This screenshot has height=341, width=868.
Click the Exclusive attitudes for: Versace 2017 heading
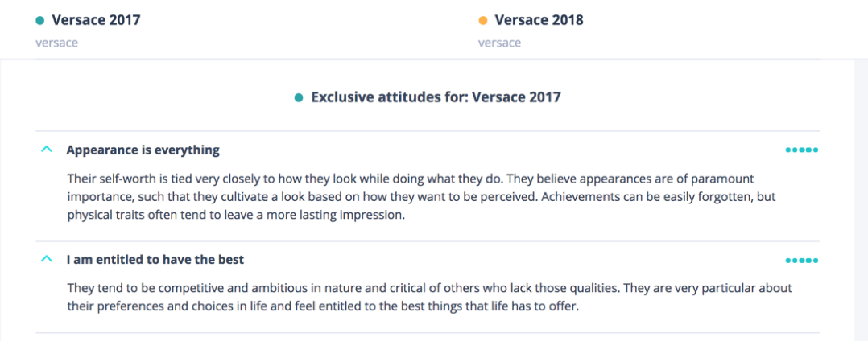point(436,97)
